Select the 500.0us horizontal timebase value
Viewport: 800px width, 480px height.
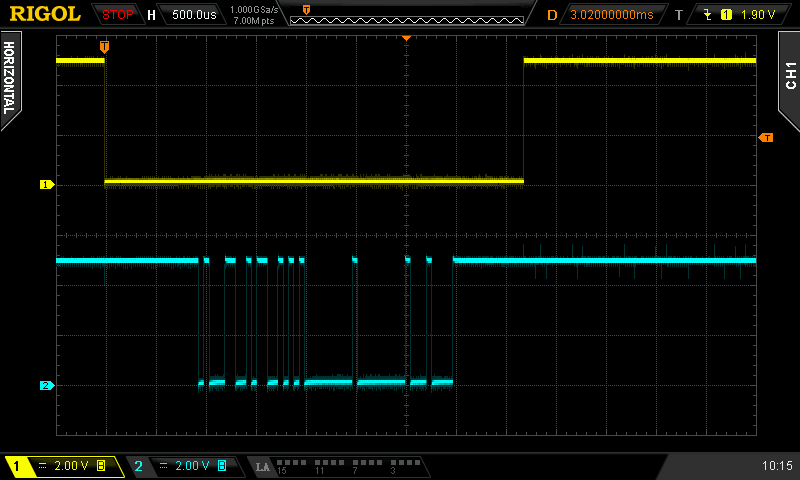[x=194, y=15]
